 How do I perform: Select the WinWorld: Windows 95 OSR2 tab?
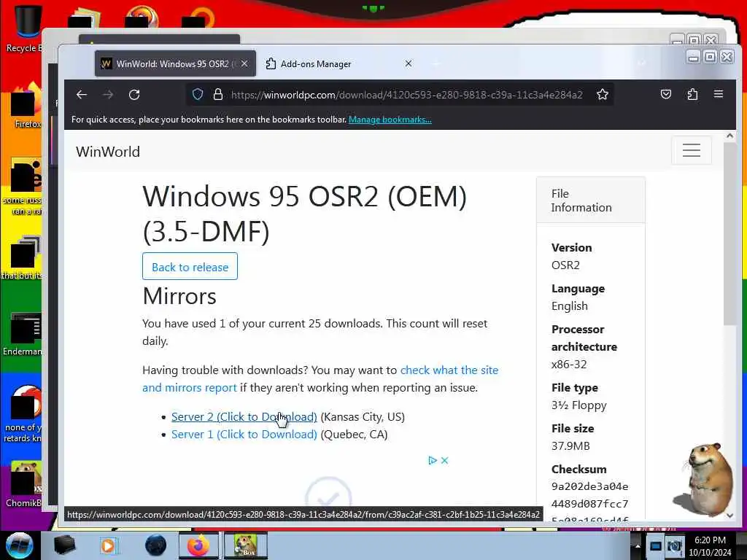[175, 64]
